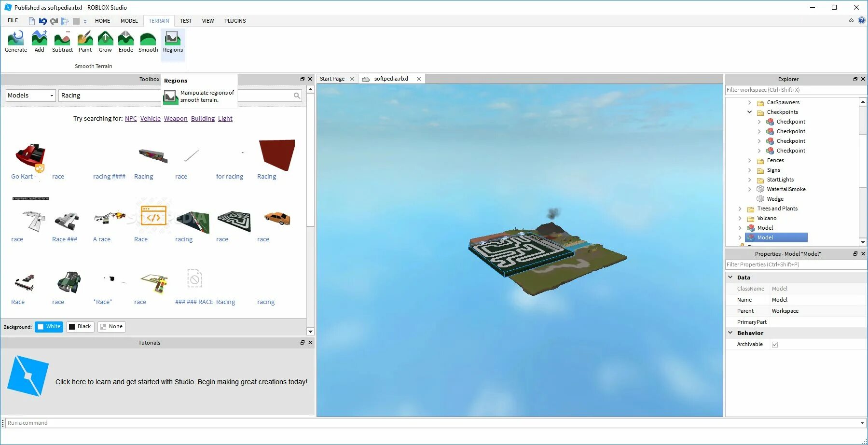
Task: Select the Paint terrain tool
Action: click(85, 42)
